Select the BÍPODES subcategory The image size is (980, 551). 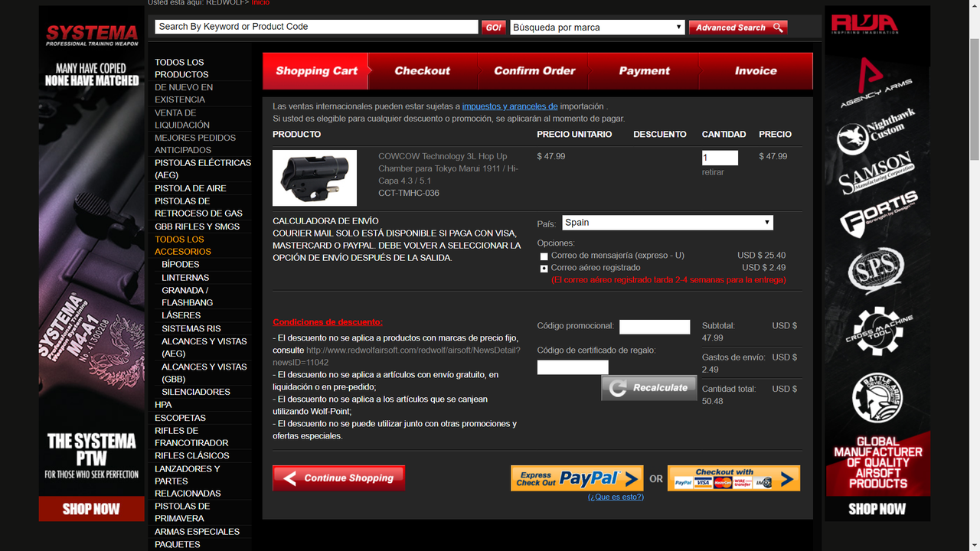tap(181, 265)
